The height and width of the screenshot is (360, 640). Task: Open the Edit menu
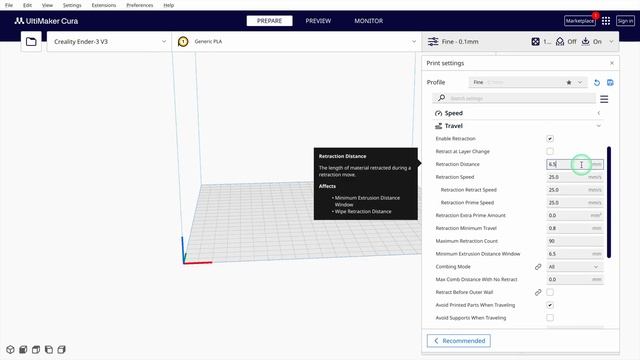(27, 5)
